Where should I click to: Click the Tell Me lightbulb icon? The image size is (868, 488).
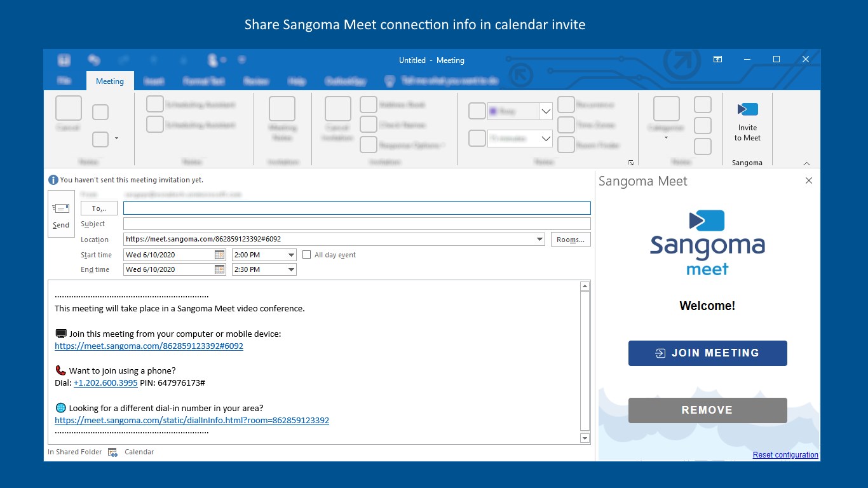[390, 81]
